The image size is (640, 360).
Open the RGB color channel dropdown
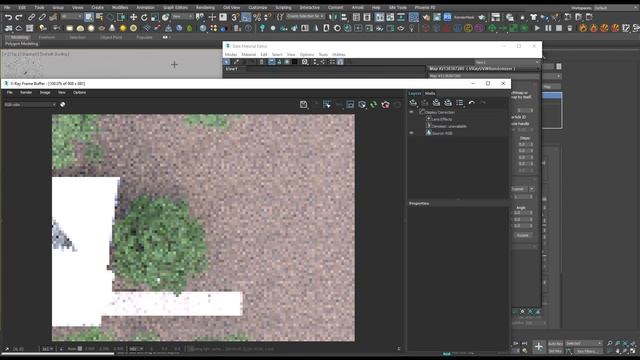click(30, 104)
